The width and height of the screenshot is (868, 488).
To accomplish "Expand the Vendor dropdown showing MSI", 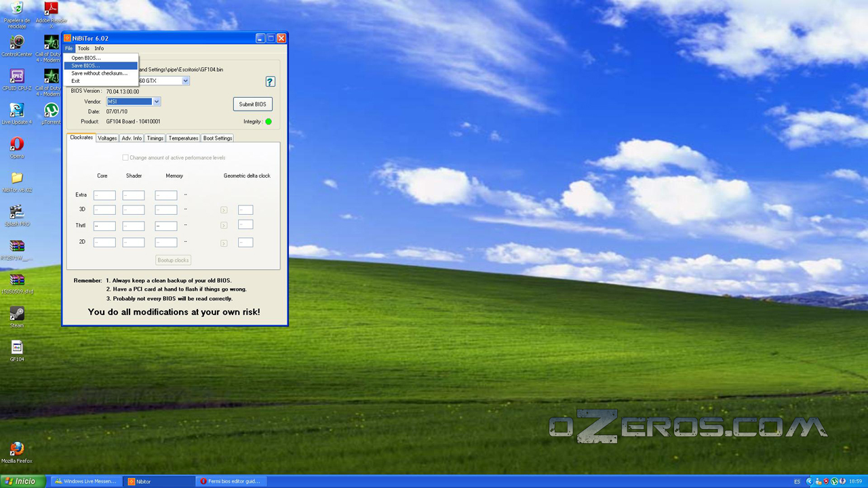I will pyautogui.click(x=157, y=102).
